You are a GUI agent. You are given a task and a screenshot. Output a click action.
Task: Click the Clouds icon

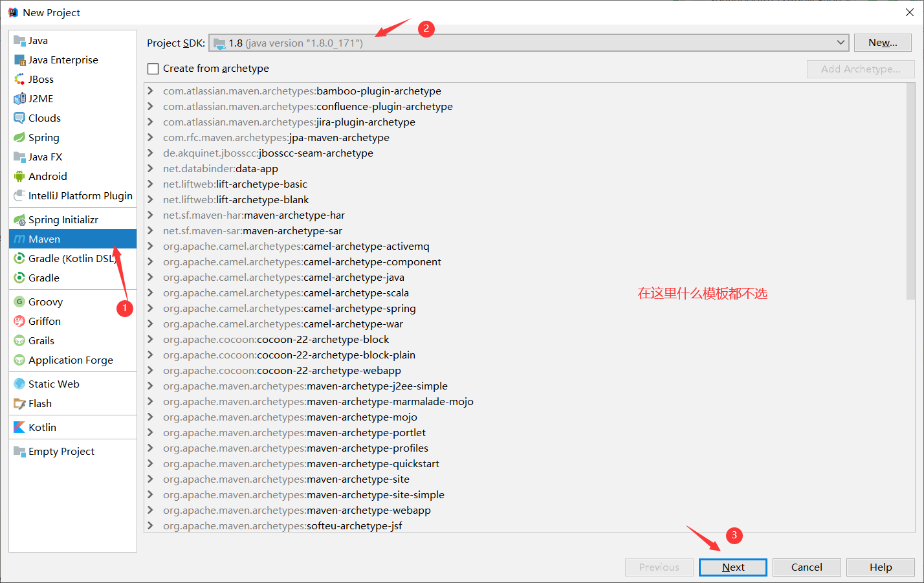(19, 118)
